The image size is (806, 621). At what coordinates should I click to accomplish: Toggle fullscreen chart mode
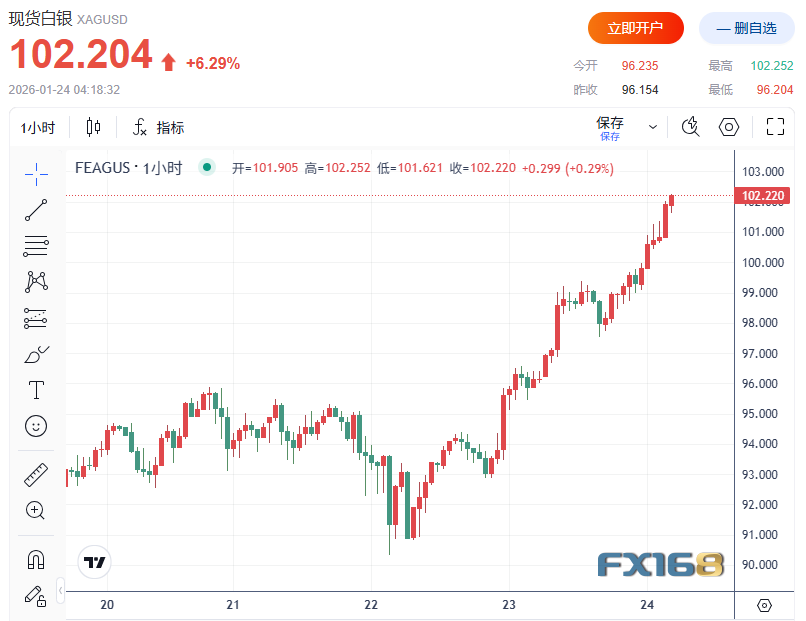775,127
